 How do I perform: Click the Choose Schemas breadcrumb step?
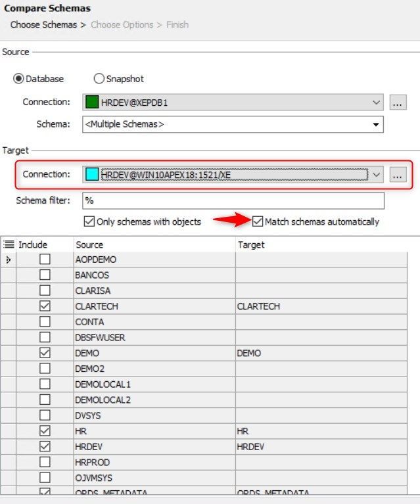[44, 25]
